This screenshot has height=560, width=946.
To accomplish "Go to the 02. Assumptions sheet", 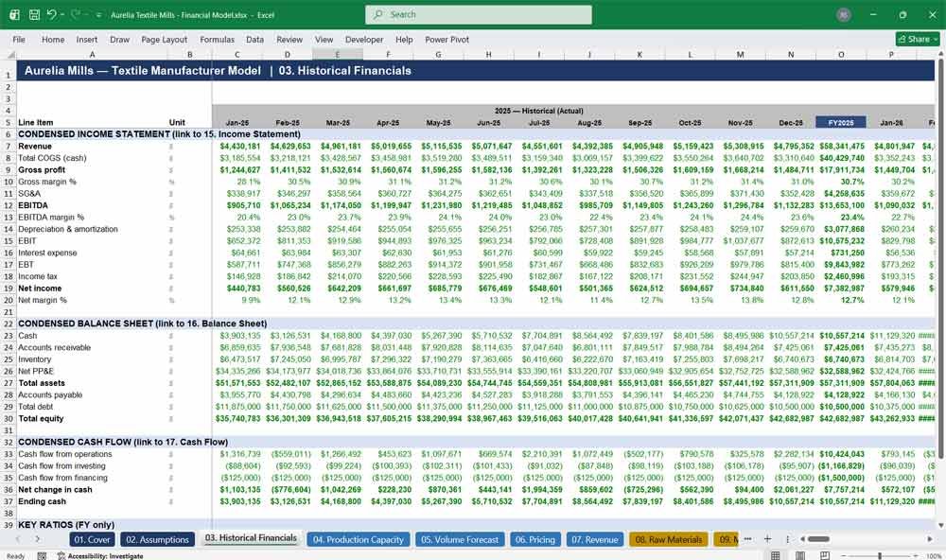I will [x=157, y=539].
